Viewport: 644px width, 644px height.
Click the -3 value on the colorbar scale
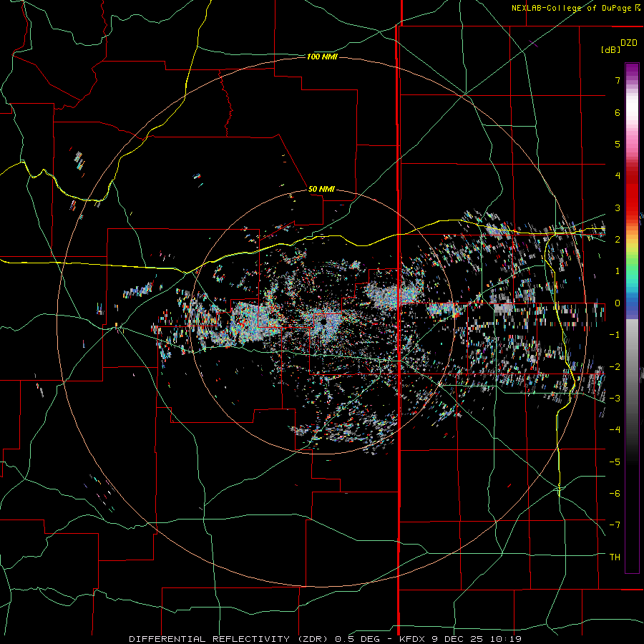[x=615, y=399]
